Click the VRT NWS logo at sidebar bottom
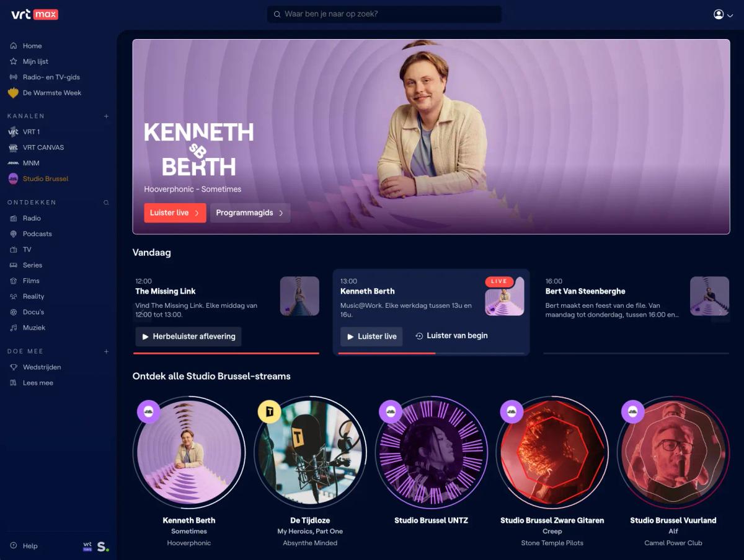The image size is (744, 560). (87, 546)
